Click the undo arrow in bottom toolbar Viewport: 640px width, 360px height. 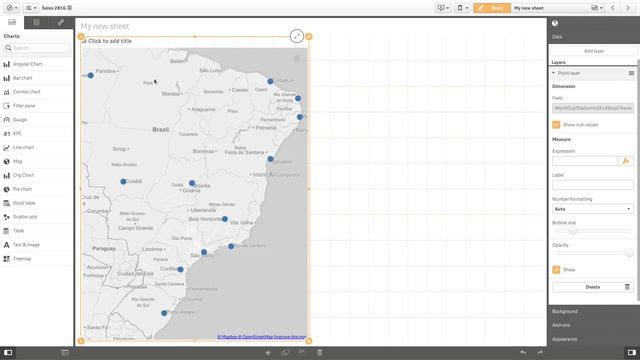[523, 352]
